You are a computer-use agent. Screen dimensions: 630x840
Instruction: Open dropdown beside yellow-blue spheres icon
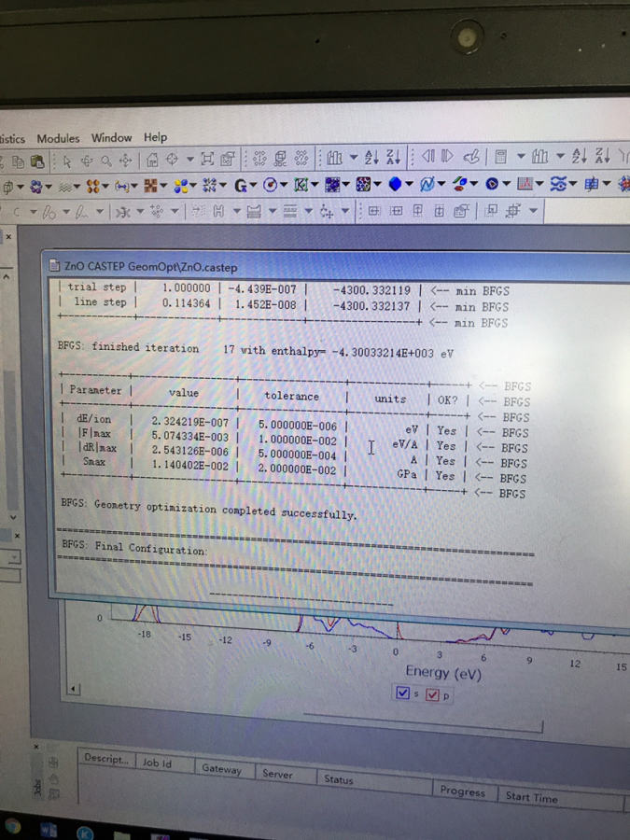click(193, 187)
